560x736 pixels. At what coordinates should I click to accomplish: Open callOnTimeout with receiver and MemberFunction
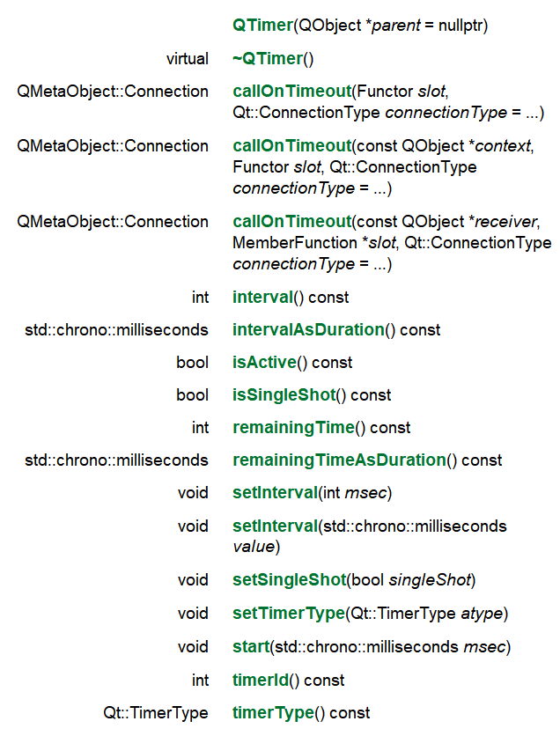[291, 222]
